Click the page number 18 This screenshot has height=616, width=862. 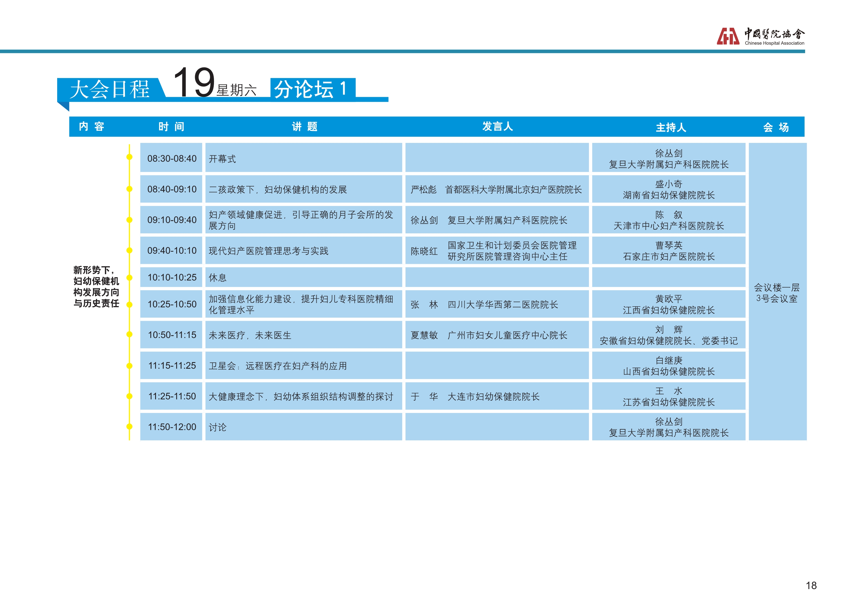[811, 585]
